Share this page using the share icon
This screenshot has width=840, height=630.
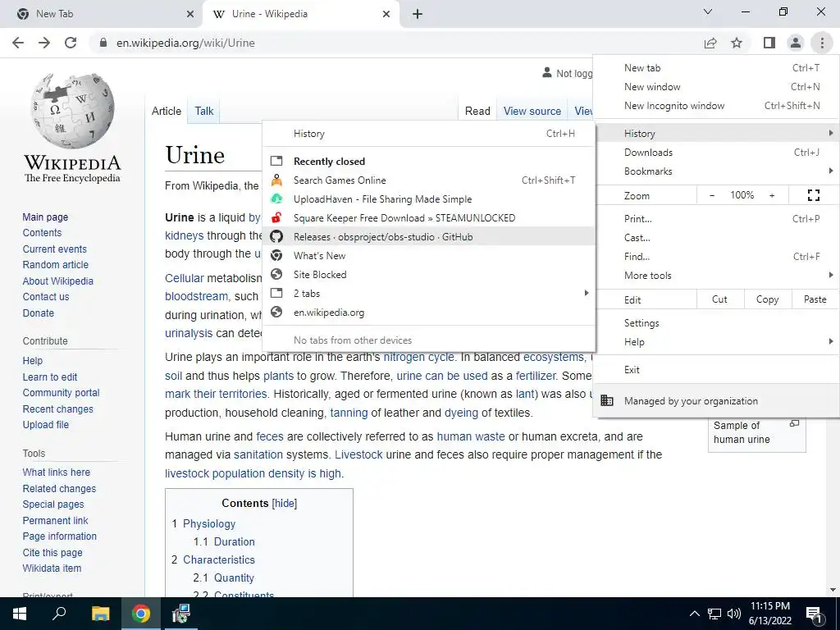pos(710,43)
